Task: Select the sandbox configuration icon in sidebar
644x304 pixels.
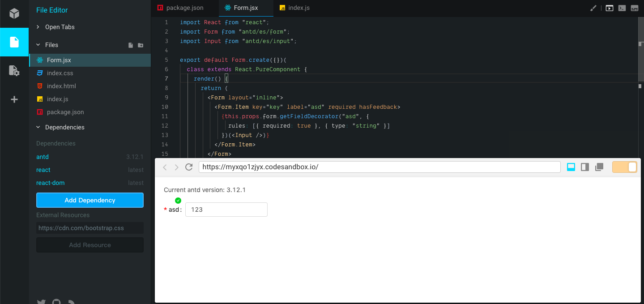Action: [x=14, y=71]
